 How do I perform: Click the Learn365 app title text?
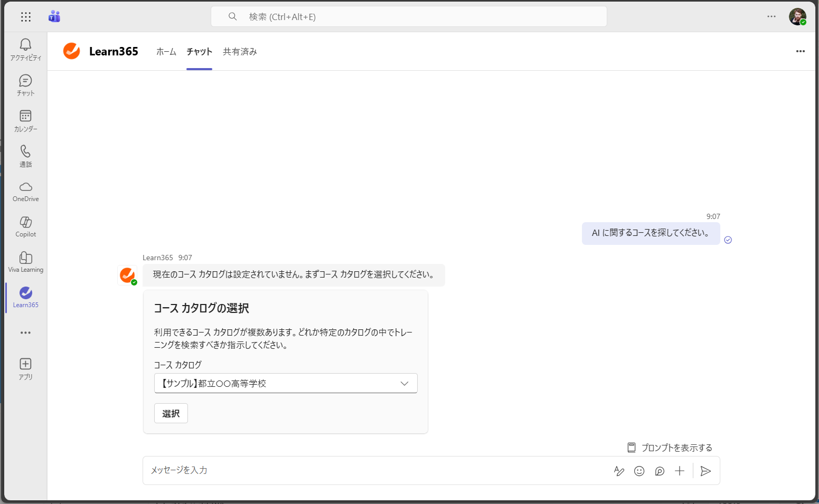[x=114, y=51]
